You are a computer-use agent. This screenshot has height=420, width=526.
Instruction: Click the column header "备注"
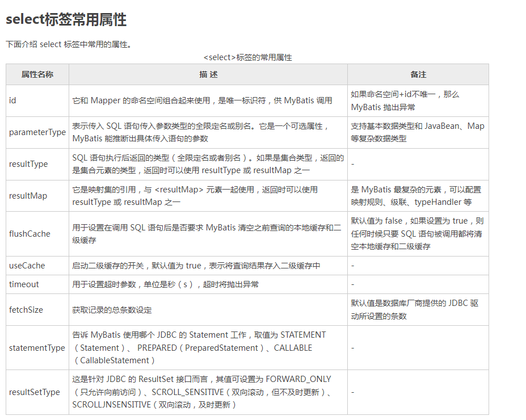tap(418, 74)
